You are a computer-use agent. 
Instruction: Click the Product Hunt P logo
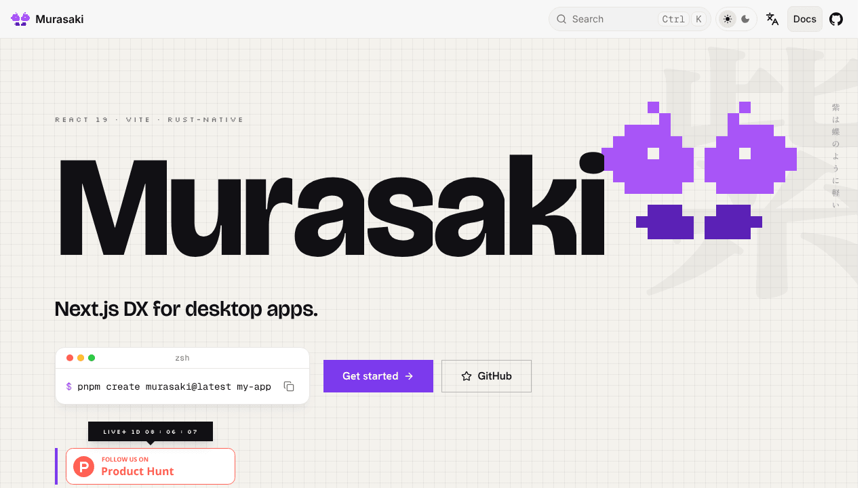pyautogui.click(x=84, y=466)
